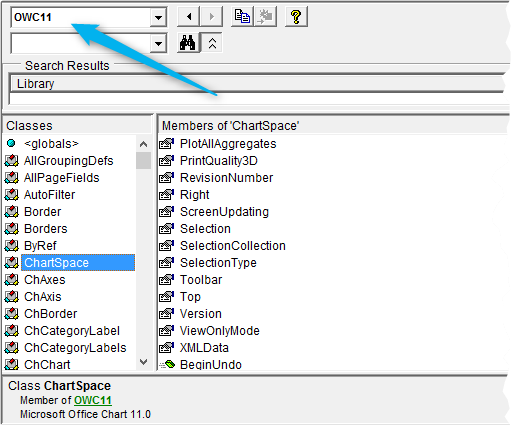The height and width of the screenshot is (426, 511).
Task: Select the RevisionNumber member
Action: pos(226,178)
